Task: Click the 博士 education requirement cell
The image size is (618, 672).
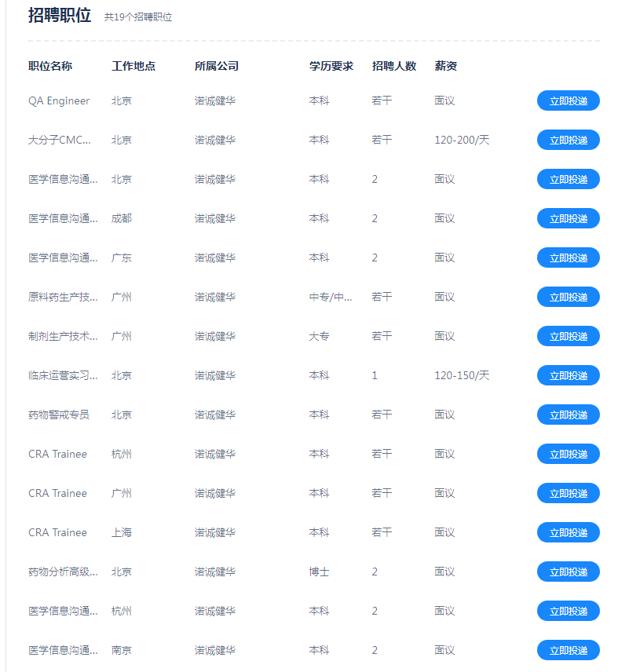Action: [319, 572]
